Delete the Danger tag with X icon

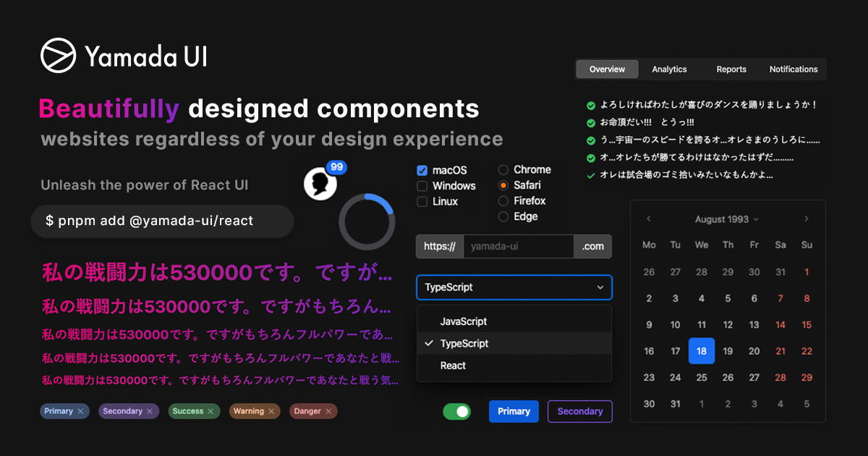[x=328, y=412]
